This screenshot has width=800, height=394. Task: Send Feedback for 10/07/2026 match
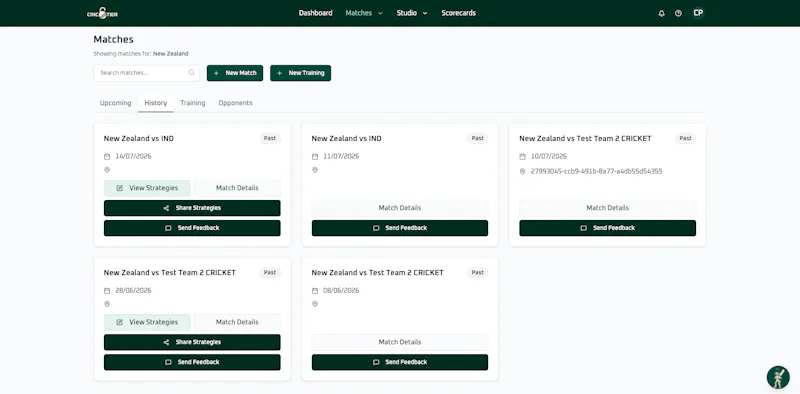607,228
